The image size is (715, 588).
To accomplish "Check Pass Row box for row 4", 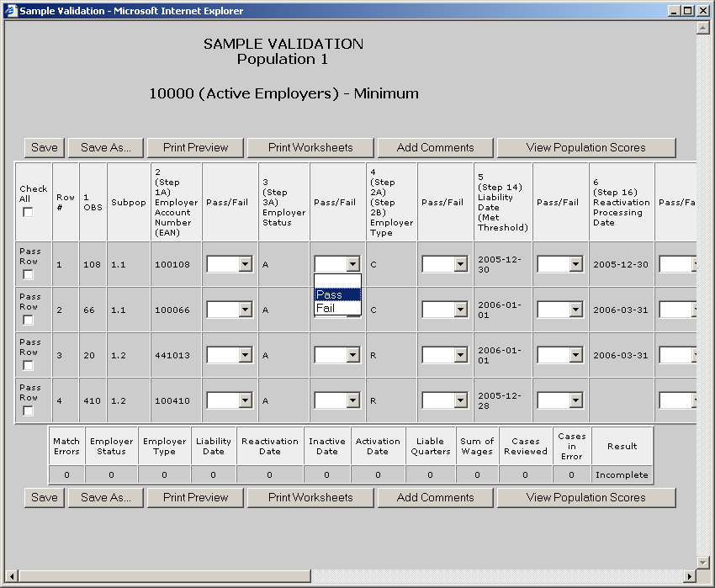I will pyautogui.click(x=28, y=411).
